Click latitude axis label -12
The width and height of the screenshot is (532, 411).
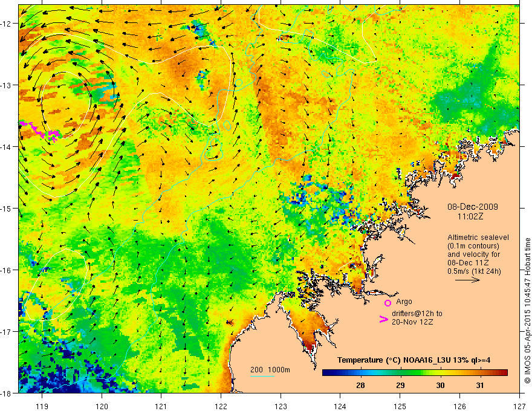click(x=6, y=24)
